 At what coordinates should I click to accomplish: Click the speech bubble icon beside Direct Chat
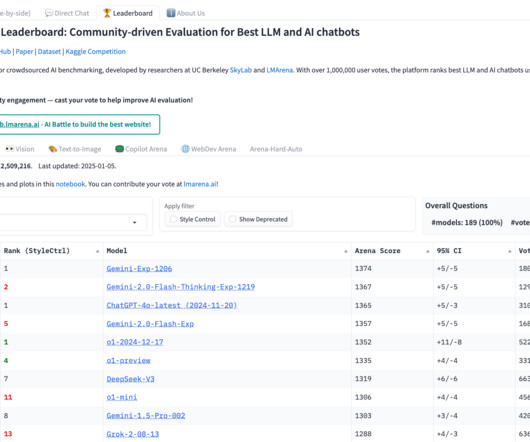pos(49,13)
